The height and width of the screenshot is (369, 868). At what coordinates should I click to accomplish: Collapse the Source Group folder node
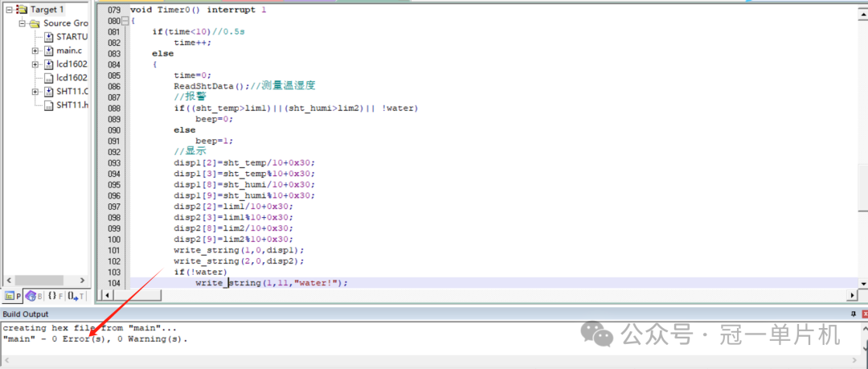coord(23,23)
